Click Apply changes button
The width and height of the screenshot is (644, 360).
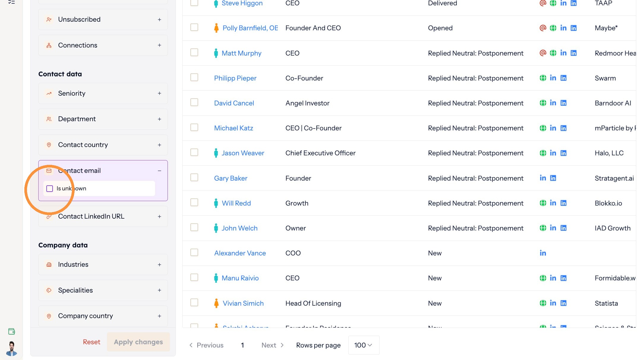pyautogui.click(x=138, y=342)
